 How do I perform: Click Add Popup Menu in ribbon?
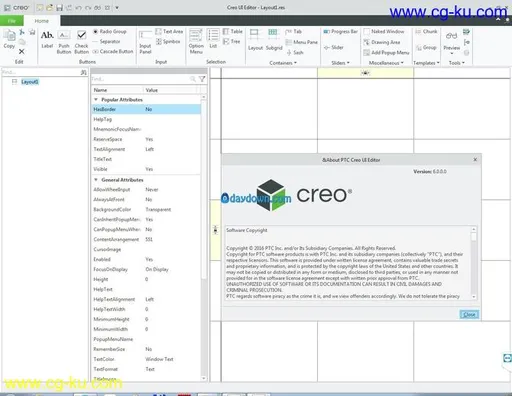point(386,52)
